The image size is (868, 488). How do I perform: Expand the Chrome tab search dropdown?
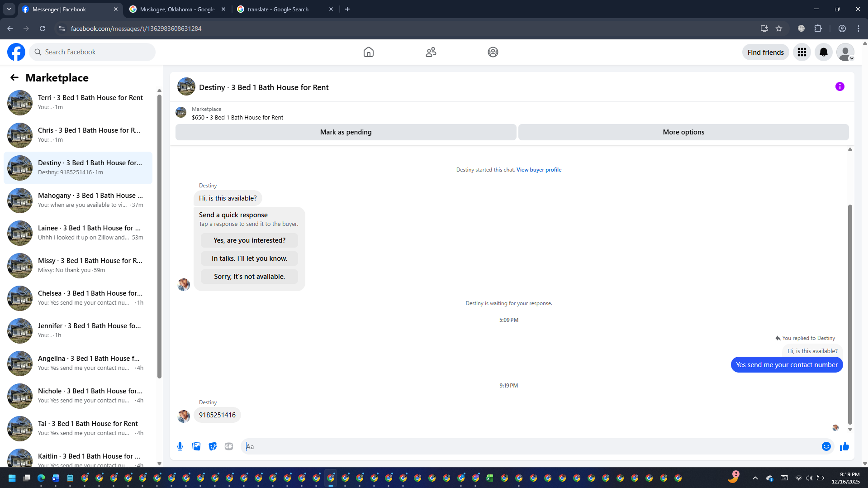tap(9, 9)
